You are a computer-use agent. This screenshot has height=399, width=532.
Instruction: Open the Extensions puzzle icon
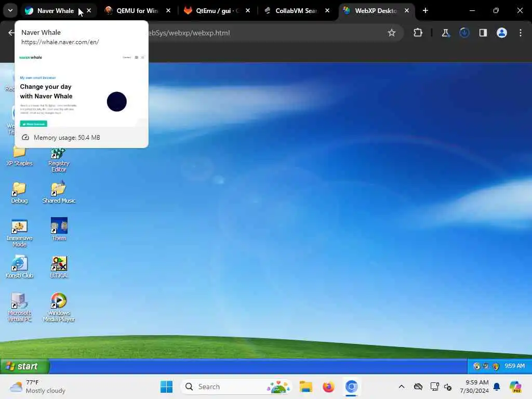point(418,33)
